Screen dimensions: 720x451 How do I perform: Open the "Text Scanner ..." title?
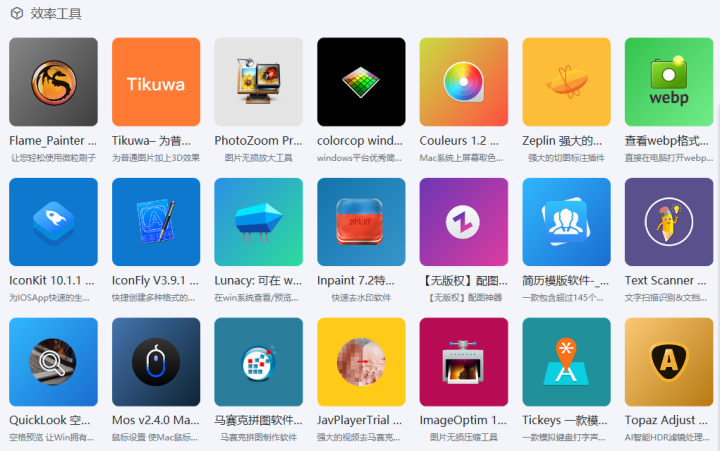pyautogui.click(x=665, y=281)
